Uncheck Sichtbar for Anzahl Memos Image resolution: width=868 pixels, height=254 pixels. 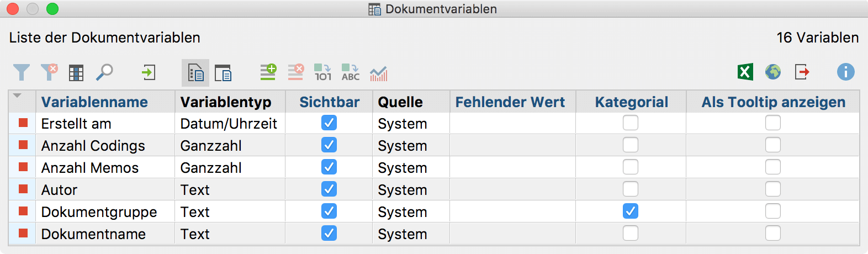[x=329, y=167]
